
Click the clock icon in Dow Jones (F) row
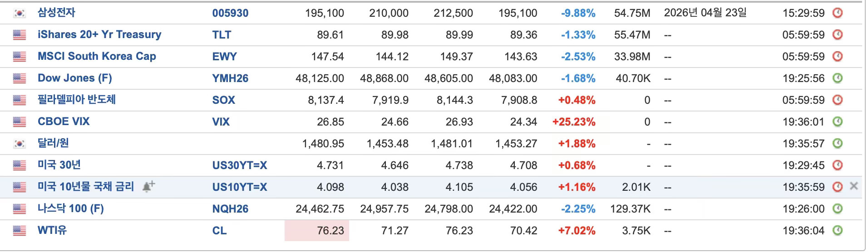pos(838,78)
